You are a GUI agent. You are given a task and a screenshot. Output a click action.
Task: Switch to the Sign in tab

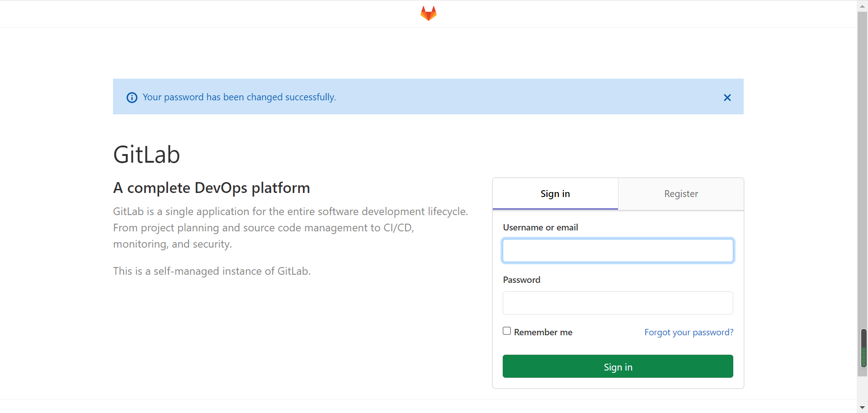[555, 194]
